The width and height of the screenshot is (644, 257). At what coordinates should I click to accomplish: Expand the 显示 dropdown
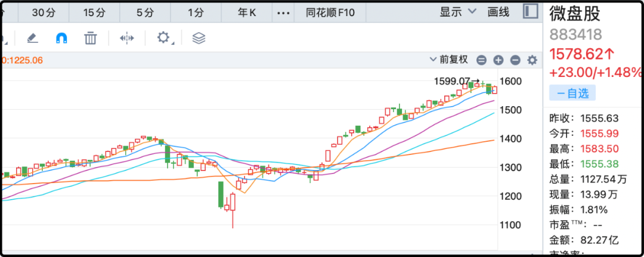pos(458,12)
